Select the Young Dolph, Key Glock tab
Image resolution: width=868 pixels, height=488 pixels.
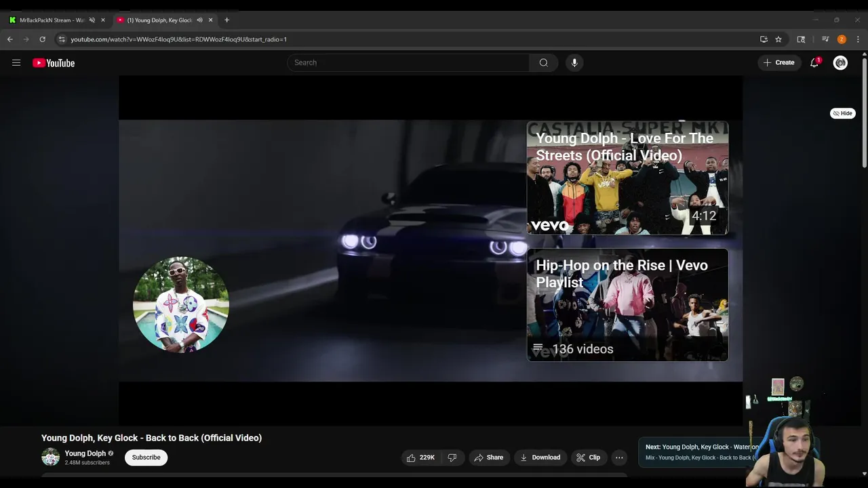160,20
